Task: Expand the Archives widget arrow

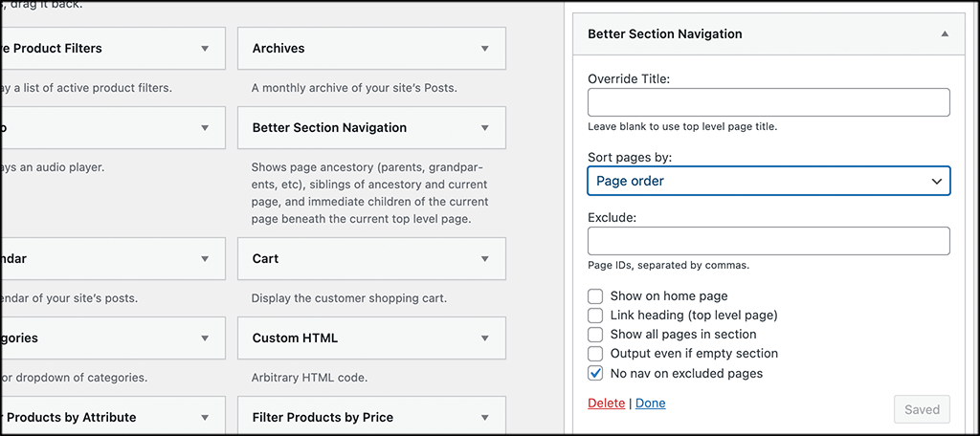Action: pos(484,49)
